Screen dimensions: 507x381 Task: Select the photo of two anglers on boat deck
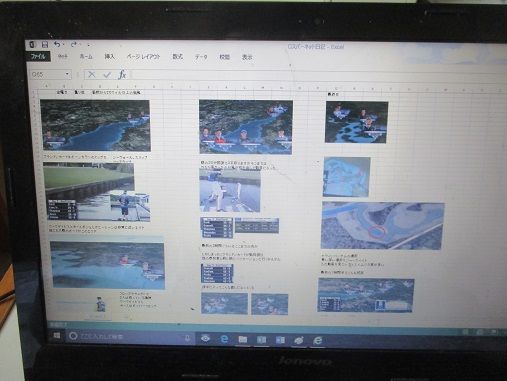coord(230,190)
